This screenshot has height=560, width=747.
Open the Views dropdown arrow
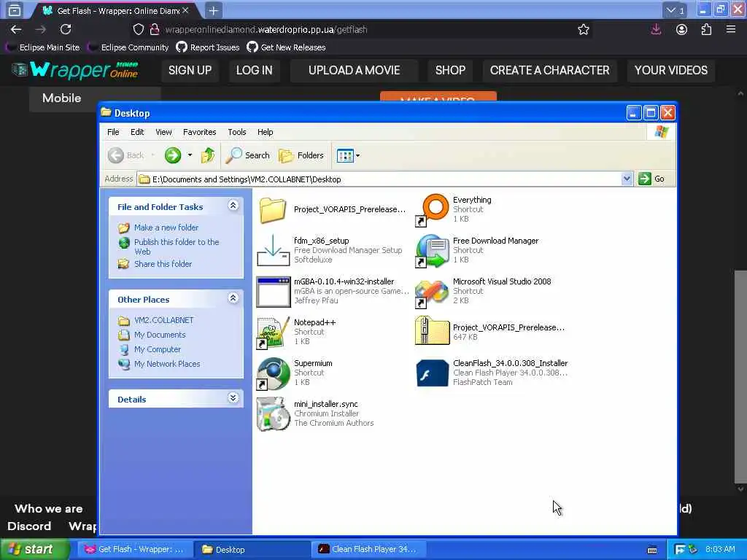[x=357, y=155]
